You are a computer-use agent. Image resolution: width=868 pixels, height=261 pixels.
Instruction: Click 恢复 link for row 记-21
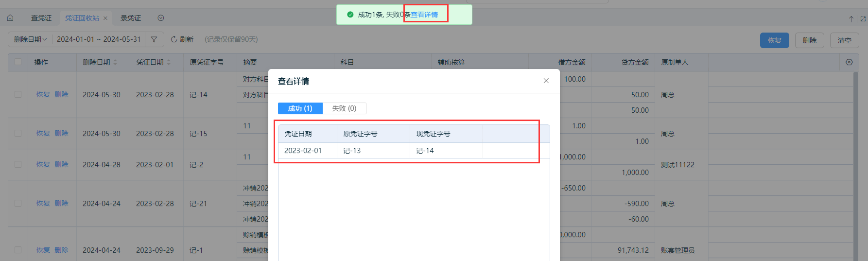43,203
